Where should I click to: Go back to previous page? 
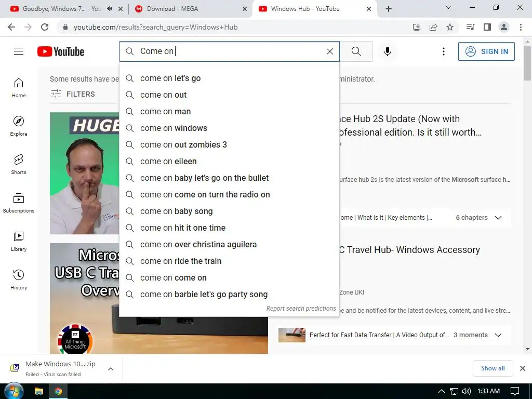[11, 27]
